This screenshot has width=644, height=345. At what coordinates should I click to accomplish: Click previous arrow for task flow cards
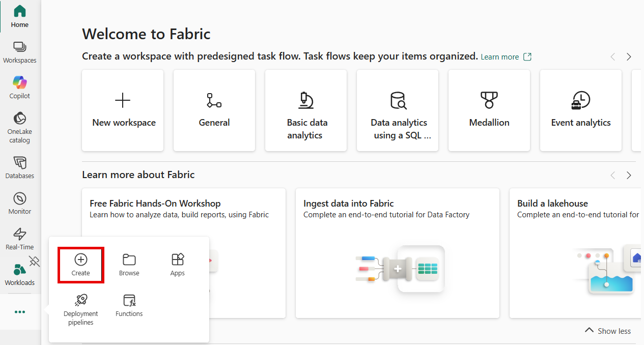coord(613,57)
